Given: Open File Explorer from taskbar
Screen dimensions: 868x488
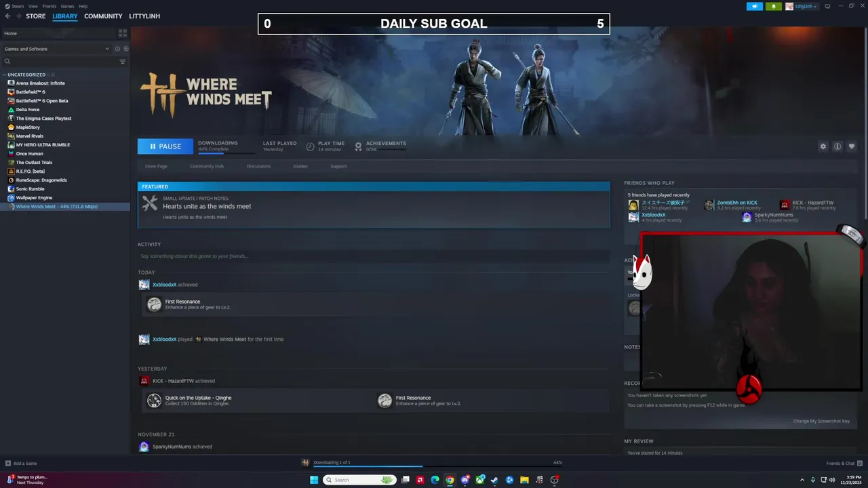Looking at the screenshot, I should [x=524, y=480].
